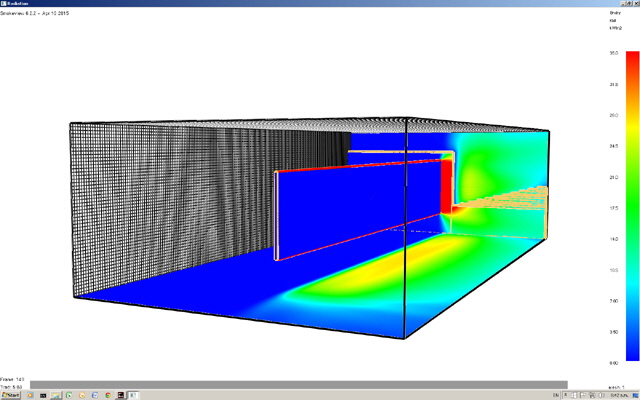
Task: Open the black command prompt taskbar icon
Action: click(x=43, y=395)
